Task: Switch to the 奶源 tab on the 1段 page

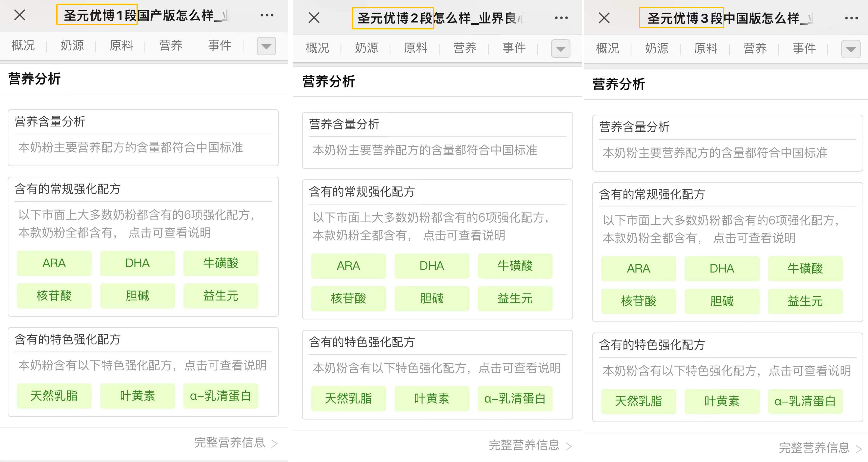Action: pos(72,45)
